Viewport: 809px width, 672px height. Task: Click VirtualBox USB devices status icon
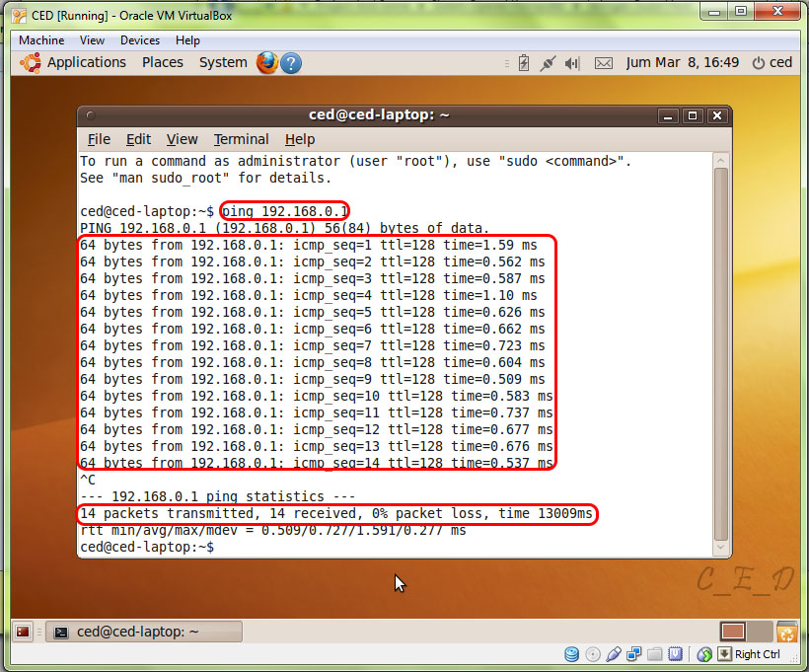pos(613,654)
